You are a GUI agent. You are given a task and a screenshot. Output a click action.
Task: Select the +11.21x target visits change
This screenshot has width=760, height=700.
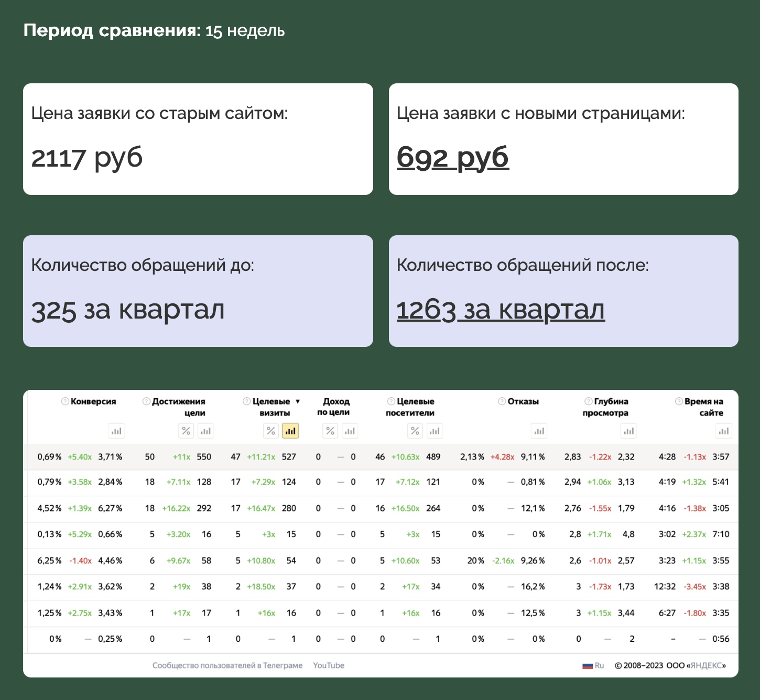coord(261,457)
